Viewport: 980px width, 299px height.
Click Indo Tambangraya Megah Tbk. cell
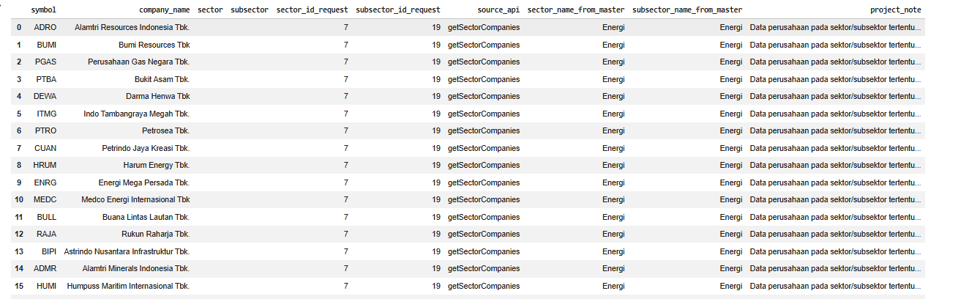137,114
